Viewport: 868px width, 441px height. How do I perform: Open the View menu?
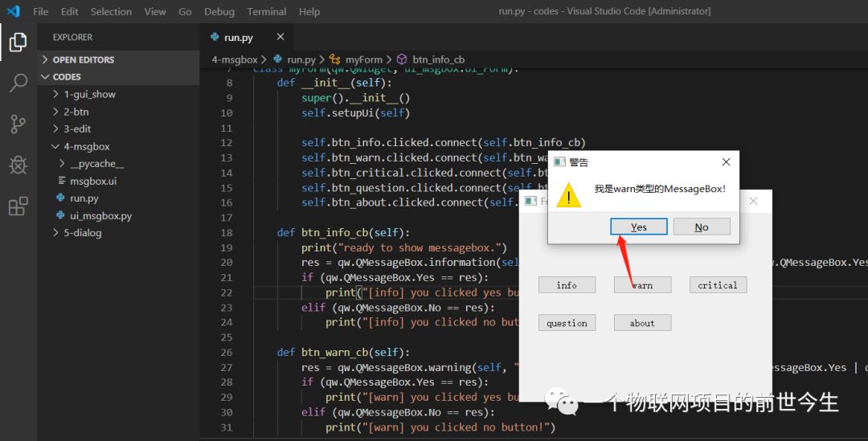click(155, 11)
